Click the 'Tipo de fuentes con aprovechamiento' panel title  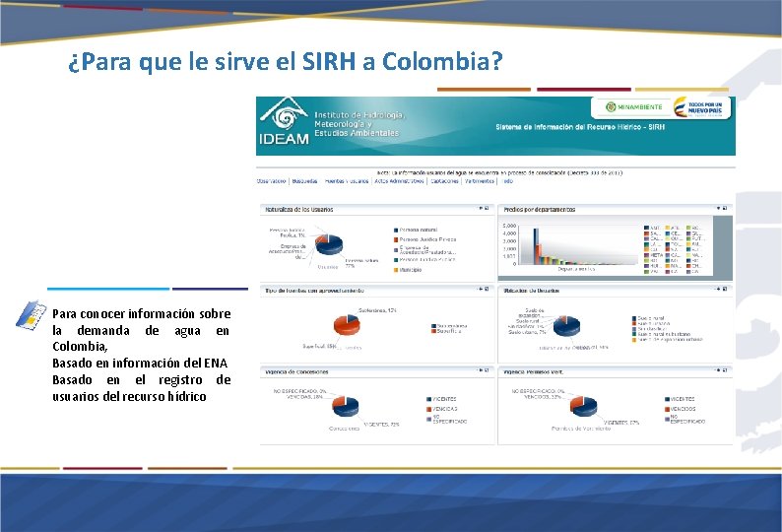coord(315,291)
